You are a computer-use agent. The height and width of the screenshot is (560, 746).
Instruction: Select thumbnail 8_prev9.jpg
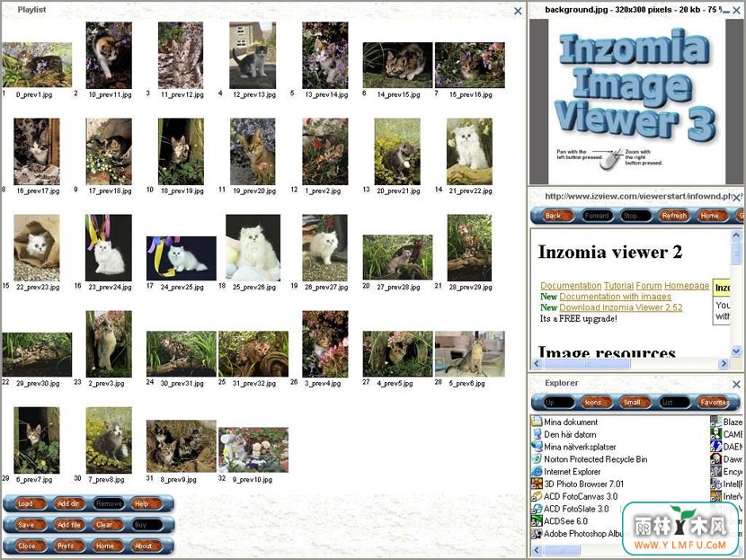tap(182, 446)
